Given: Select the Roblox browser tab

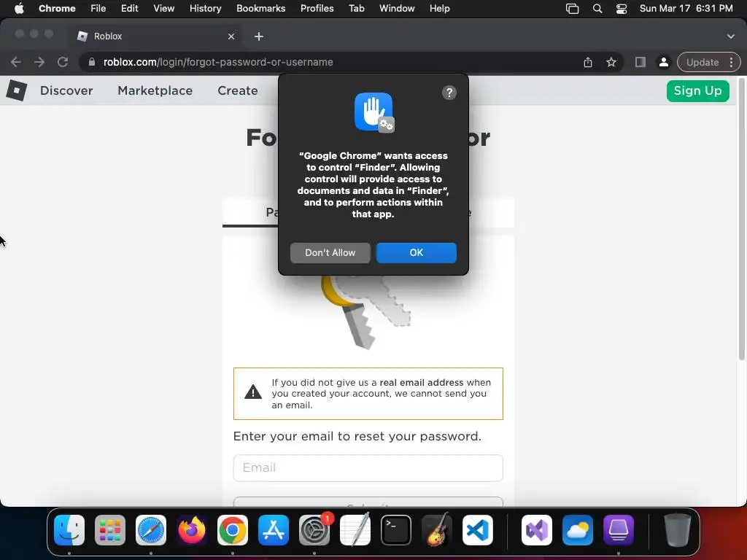Looking at the screenshot, I should 155,36.
